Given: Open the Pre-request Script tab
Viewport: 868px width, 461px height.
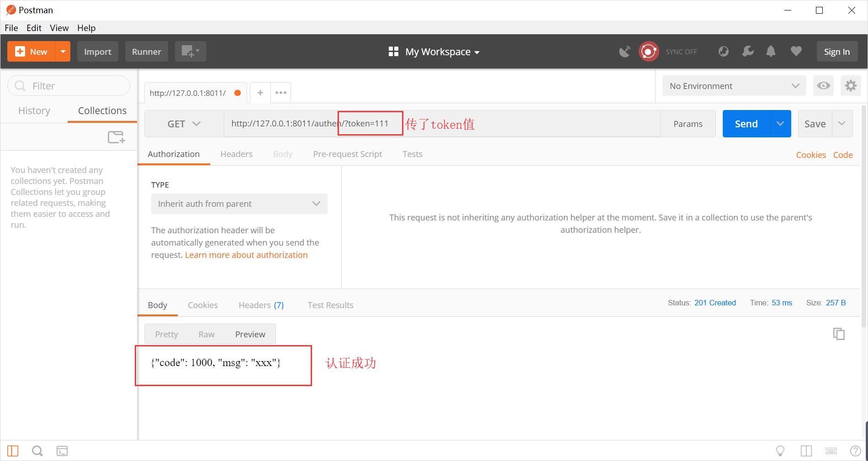Looking at the screenshot, I should 348,154.
